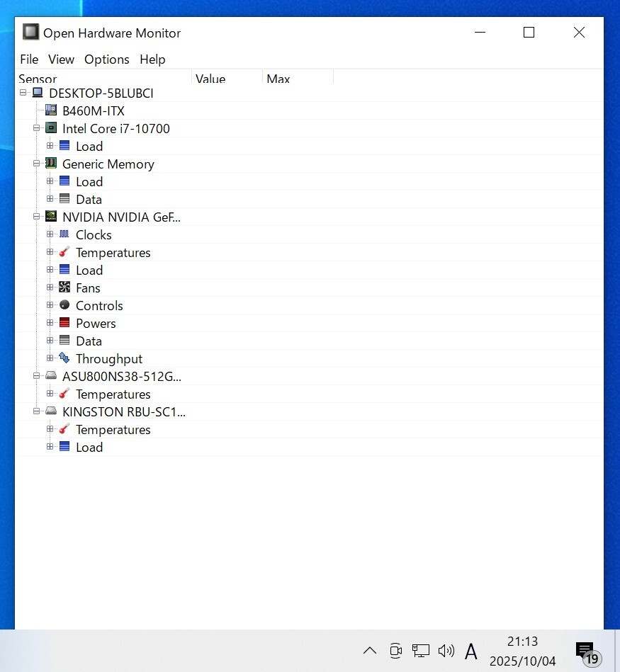
Task: Click the KINGSTON Load blue bars icon
Action: click(x=64, y=447)
